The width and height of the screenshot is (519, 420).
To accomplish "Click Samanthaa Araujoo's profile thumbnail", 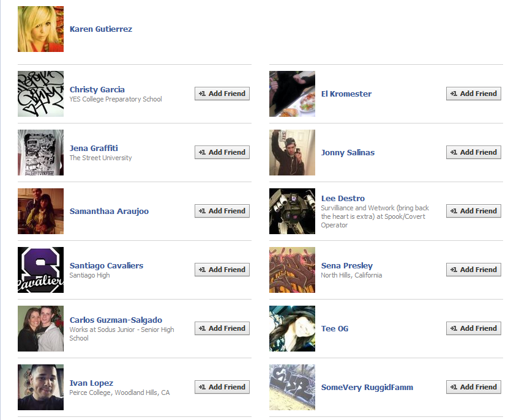I will 41,212.
